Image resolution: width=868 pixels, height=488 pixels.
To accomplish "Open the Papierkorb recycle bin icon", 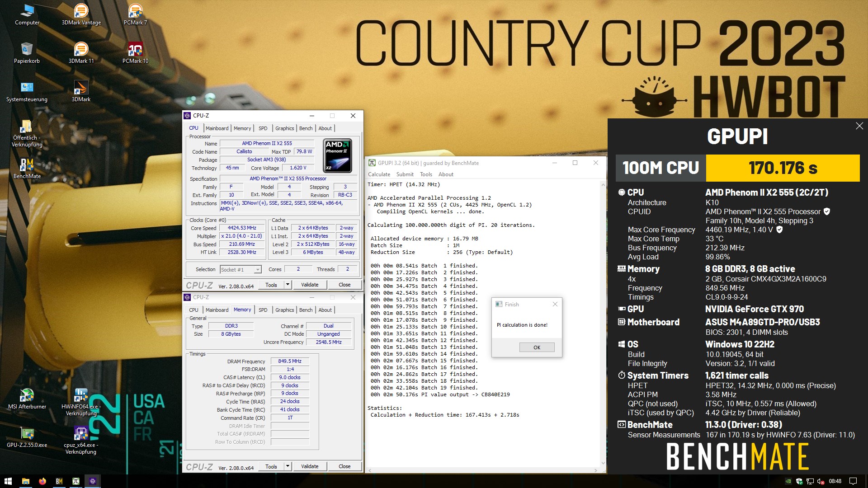I will pyautogui.click(x=27, y=53).
